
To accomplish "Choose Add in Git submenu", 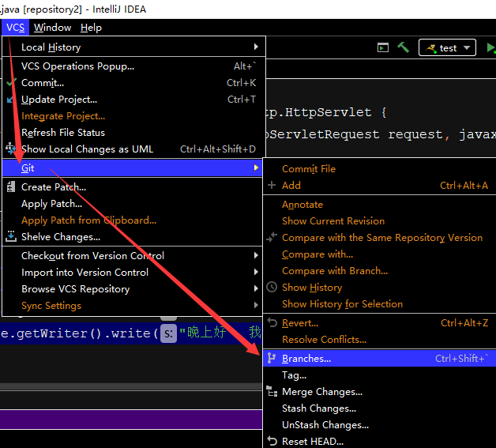I will click(380, 186).
